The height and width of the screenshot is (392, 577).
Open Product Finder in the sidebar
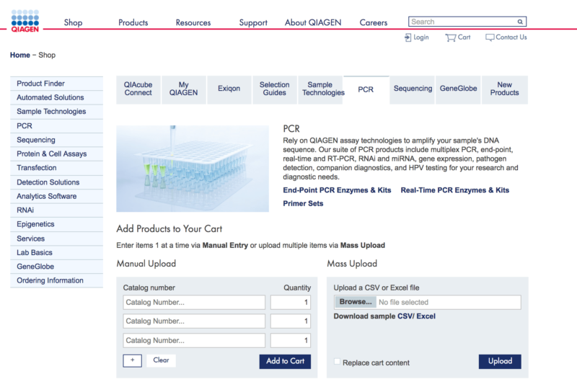tap(57, 84)
